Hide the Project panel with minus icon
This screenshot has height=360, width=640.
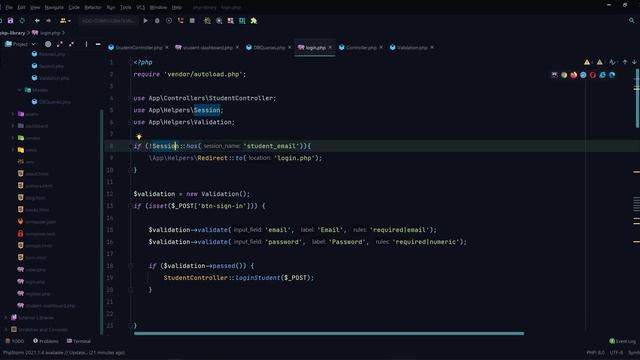point(98,44)
